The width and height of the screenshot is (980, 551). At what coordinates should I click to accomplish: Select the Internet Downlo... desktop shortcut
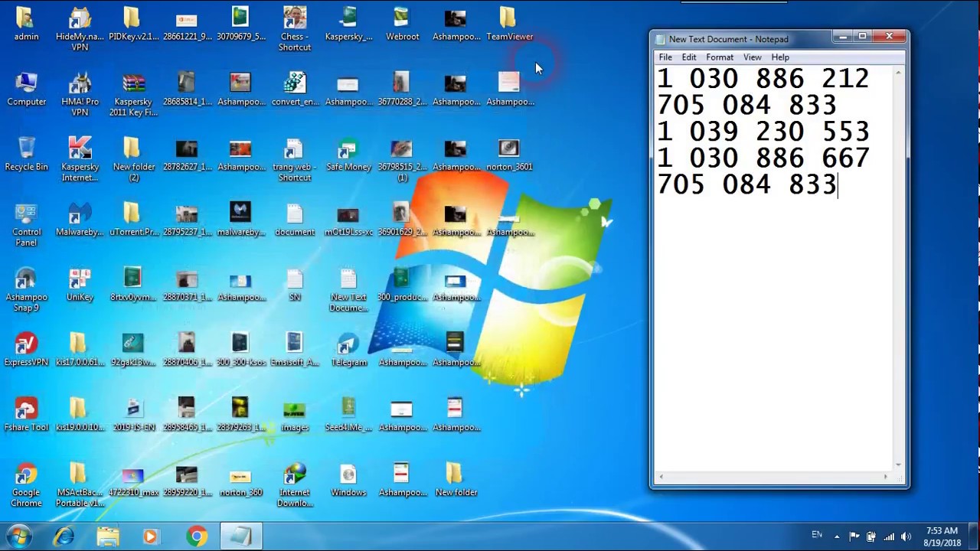[295, 484]
